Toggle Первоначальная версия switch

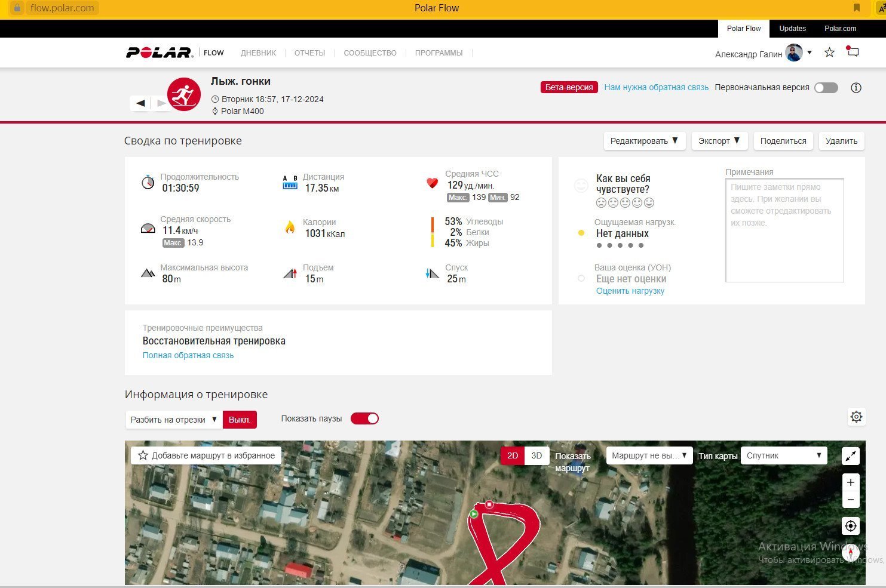pyautogui.click(x=826, y=88)
